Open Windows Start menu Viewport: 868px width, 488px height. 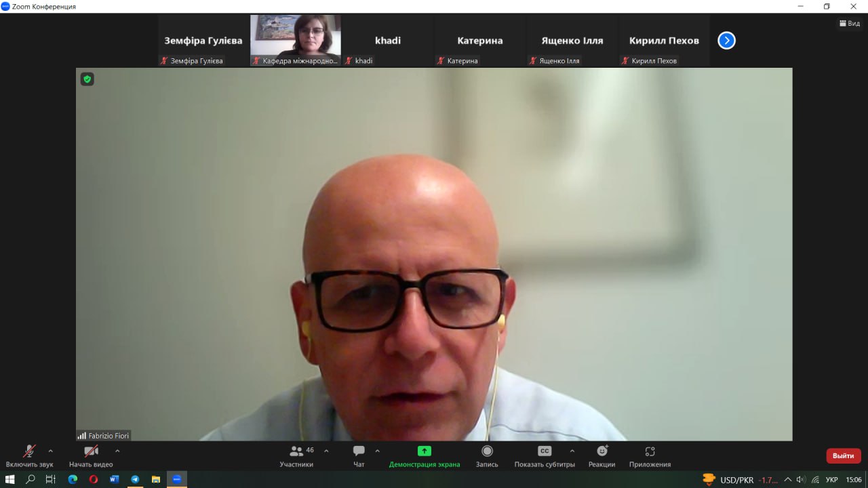tap(10, 479)
